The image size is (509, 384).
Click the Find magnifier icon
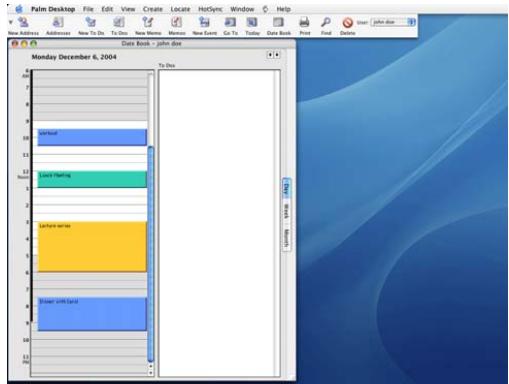(x=326, y=23)
